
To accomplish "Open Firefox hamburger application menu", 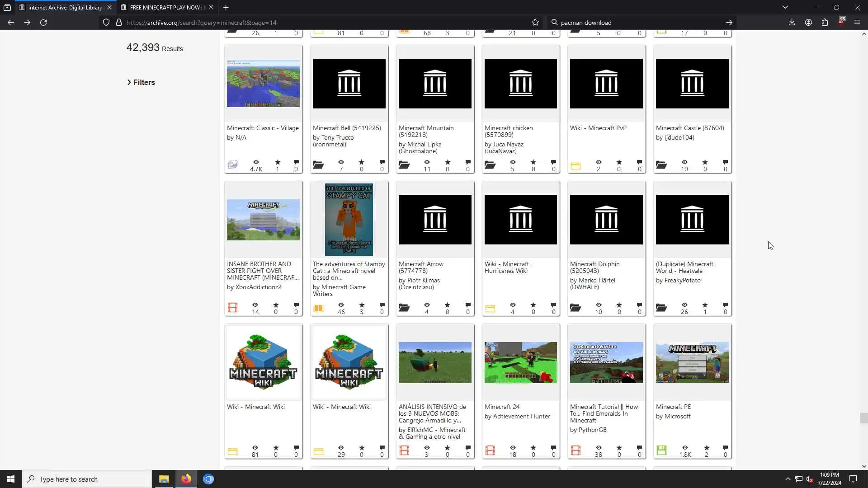I will pyautogui.click(x=857, y=23).
